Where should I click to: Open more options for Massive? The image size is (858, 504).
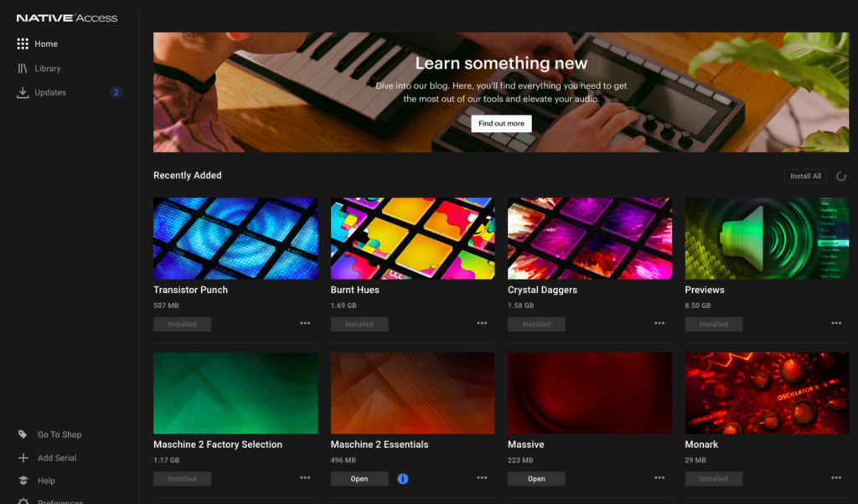[659, 478]
